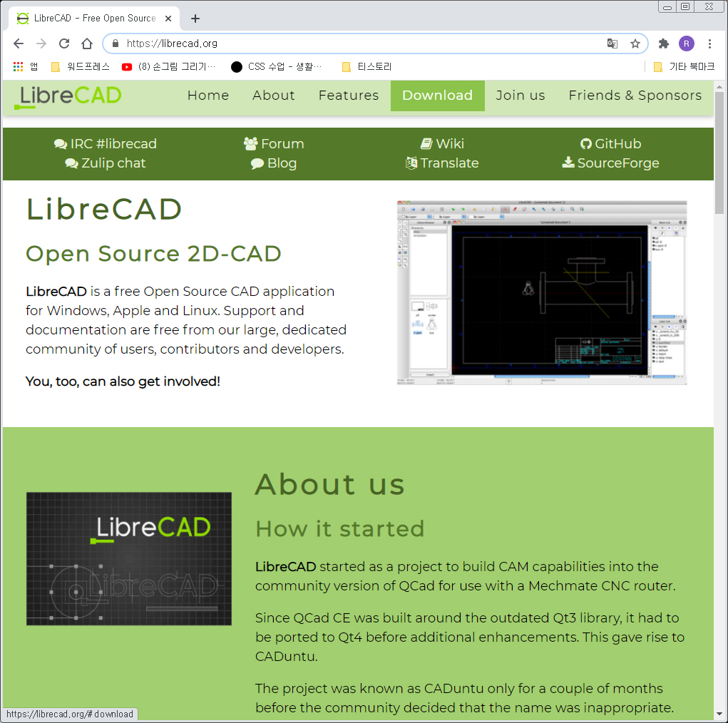
Task: Select the About navigation item
Action: (274, 96)
